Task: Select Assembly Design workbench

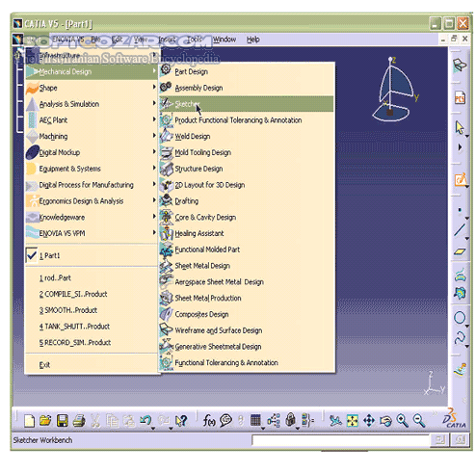Action: click(x=247, y=88)
